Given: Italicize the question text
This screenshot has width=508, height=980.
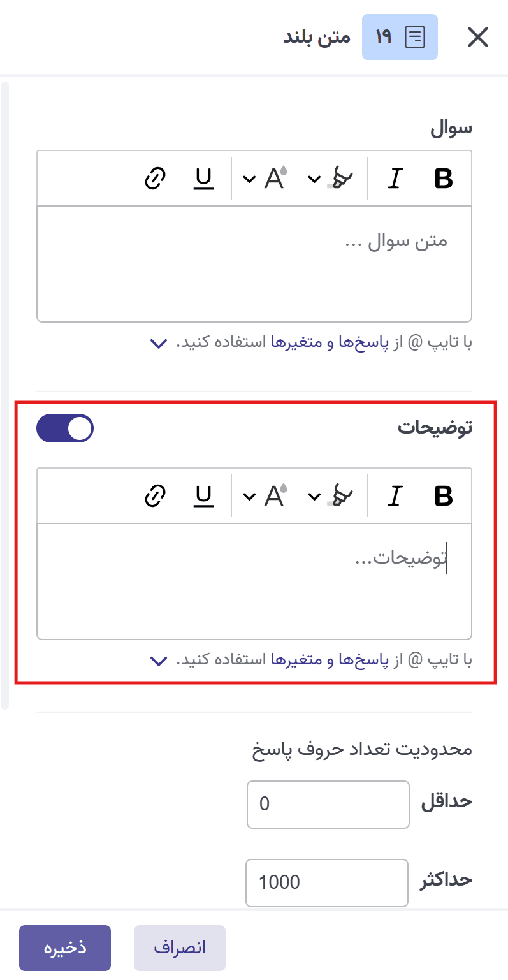Looking at the screenshot, I should coord(395,178).
